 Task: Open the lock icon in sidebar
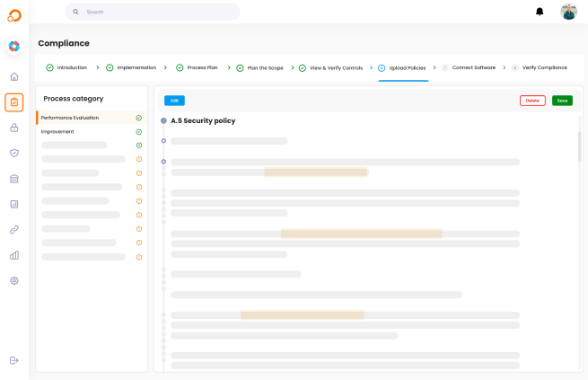[14, 128]
